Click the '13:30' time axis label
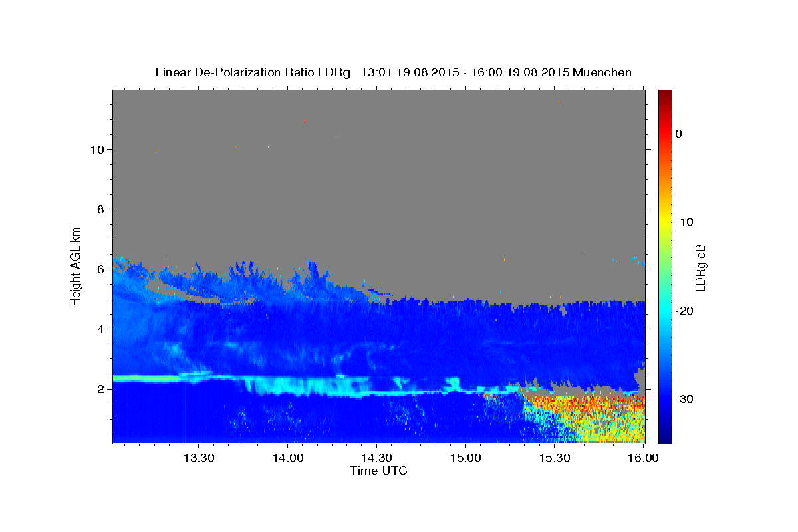The width and height of the screenshot is (798, 532). tap(198, 458)
